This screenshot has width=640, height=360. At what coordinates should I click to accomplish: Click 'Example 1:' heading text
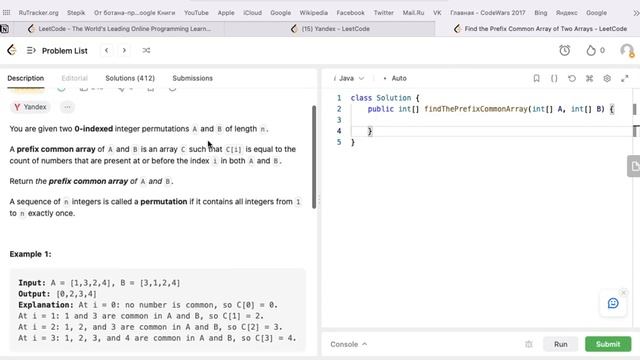coord(30,254)
